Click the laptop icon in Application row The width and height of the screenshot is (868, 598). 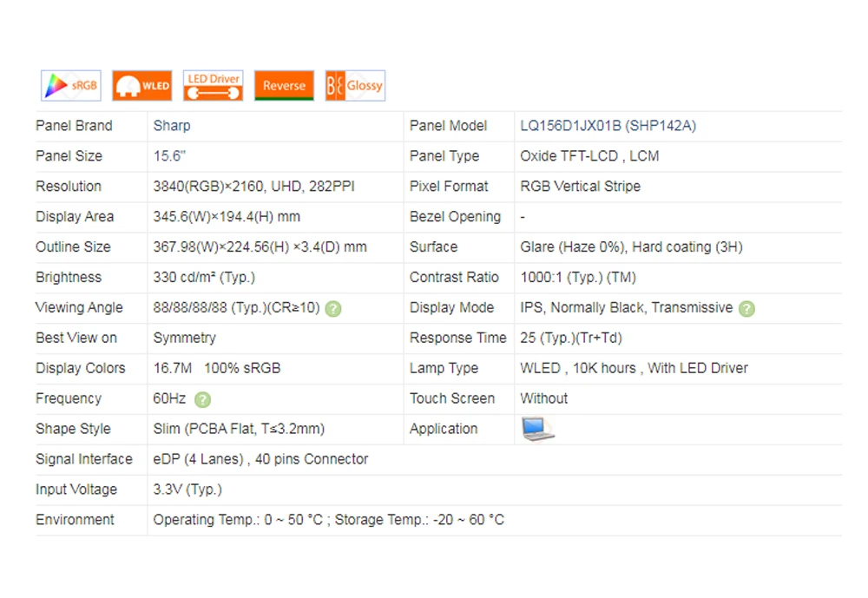point(537,429)
